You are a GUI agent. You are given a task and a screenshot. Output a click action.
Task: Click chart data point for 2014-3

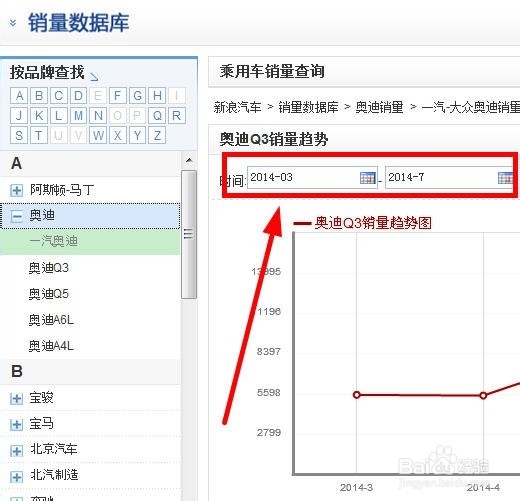click(x=356, y=395)
